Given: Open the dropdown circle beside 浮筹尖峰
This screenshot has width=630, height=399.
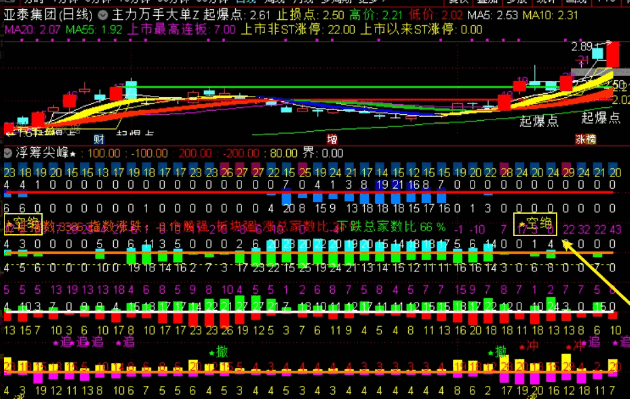Looking at the screenshot, I should click(x=8, y=153).
